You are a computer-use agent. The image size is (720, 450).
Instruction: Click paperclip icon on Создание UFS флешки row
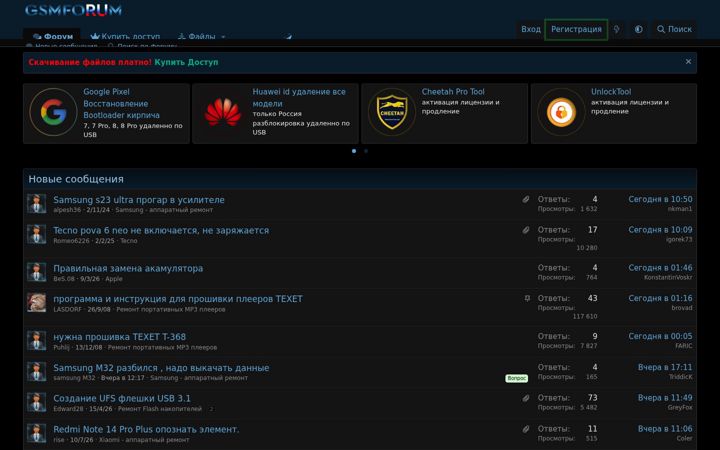[x=526, y=398]
